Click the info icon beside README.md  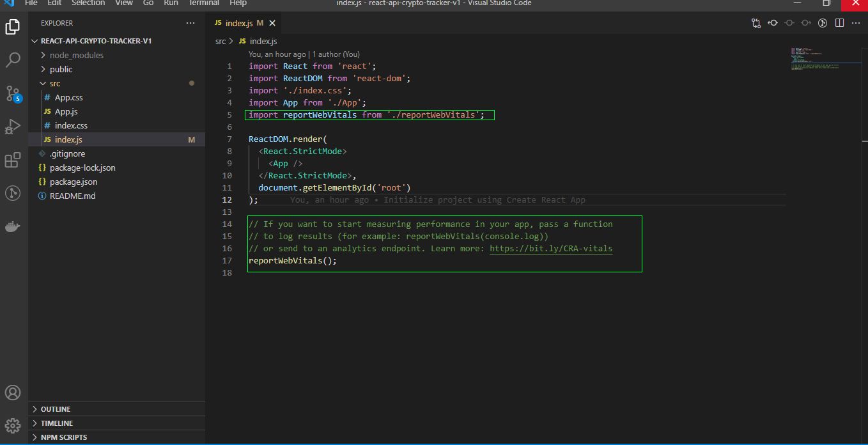pos(42,196)
